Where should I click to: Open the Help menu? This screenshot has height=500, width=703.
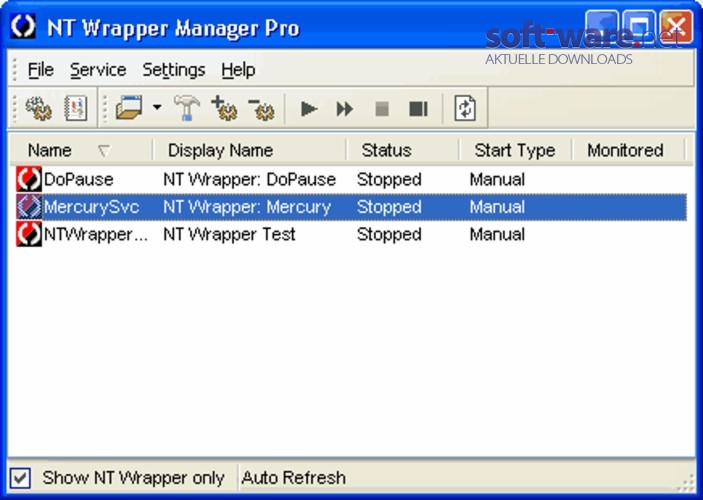coord(239,70)
